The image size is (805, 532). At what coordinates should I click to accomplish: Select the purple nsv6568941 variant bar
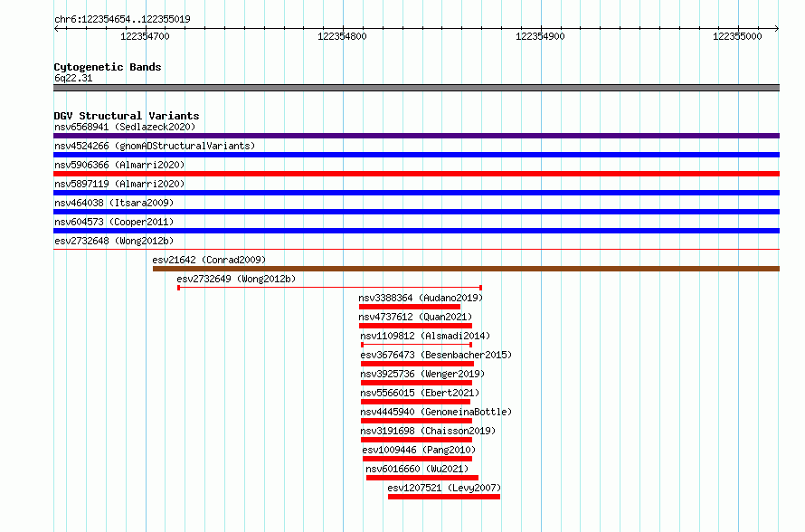(x=416, y=136)
